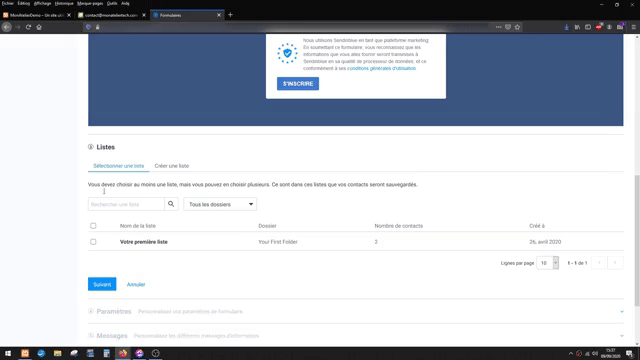Change the Lignes par page value dropdown
This screenshot has width=640, height=360.
pos(547,263)
